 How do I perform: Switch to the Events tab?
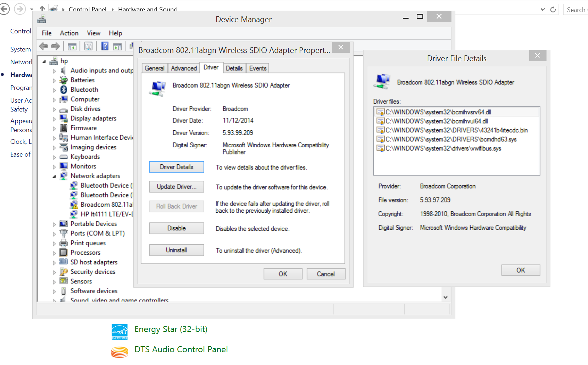pyautogui.click(x=258, y=68)
